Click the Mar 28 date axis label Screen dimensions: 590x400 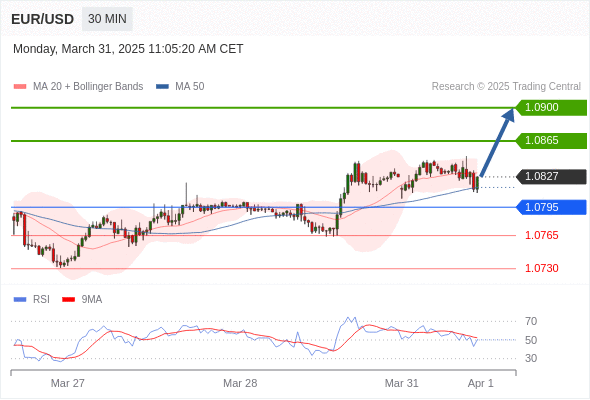[240, 383]
